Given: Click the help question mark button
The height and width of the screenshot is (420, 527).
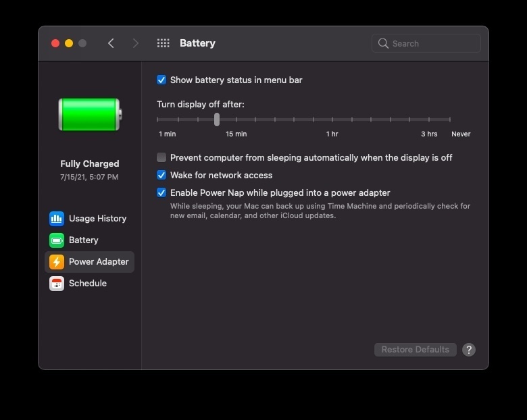Looking at the screenshot, I should tap(469, 350).
